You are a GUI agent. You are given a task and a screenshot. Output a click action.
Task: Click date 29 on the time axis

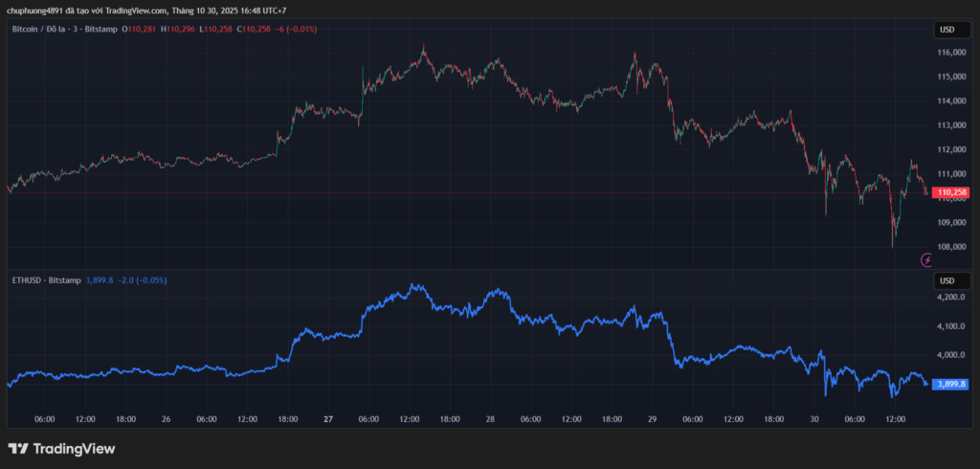click(x=653, y=419)
